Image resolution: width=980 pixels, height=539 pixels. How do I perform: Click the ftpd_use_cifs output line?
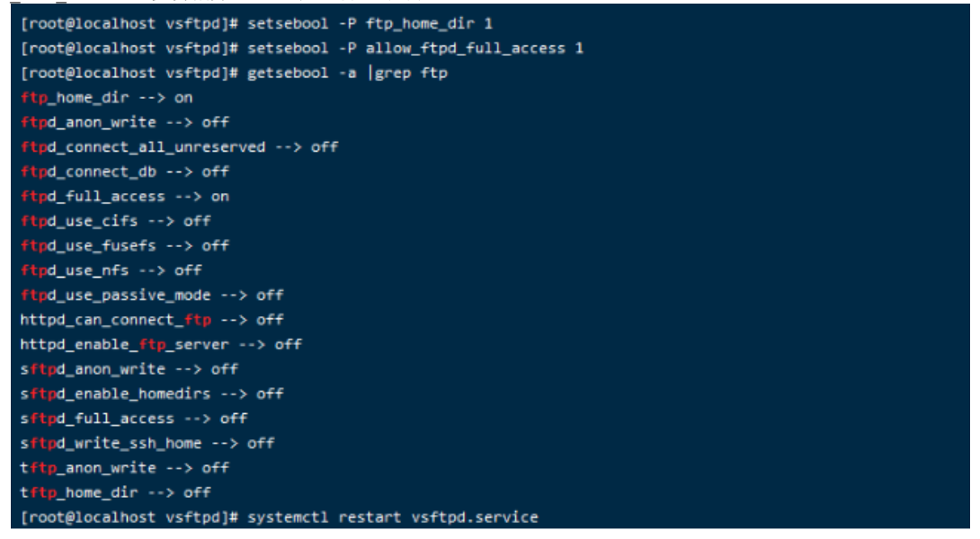pos(116,221)
